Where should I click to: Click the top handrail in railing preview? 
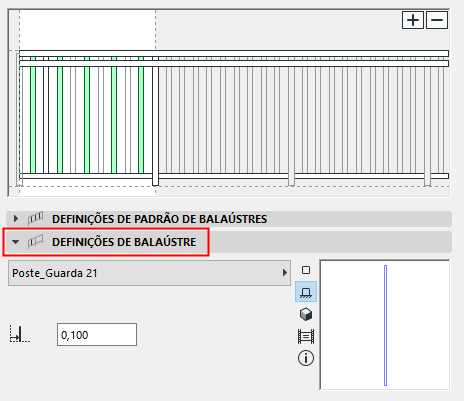coord(234,53)
